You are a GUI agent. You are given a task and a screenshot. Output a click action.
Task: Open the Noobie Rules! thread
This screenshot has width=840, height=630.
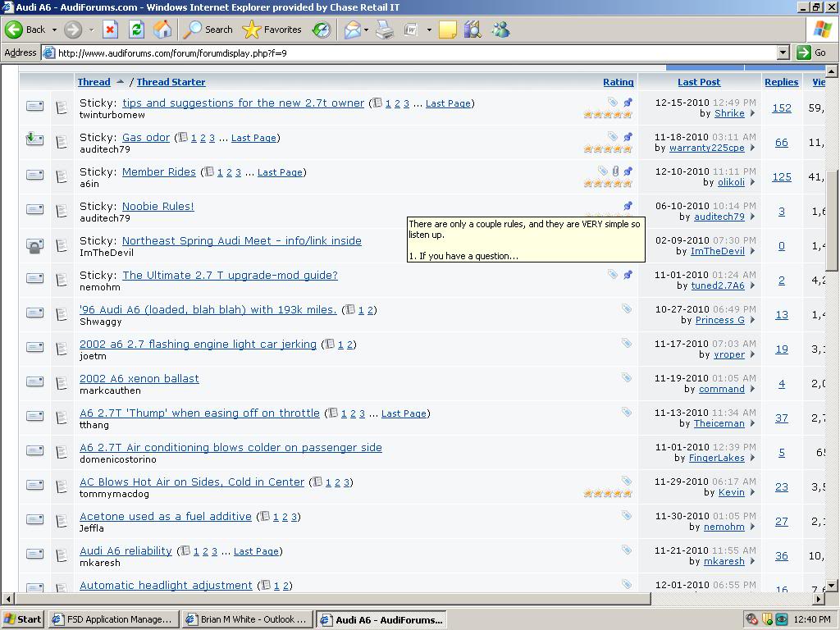point(158,206)
